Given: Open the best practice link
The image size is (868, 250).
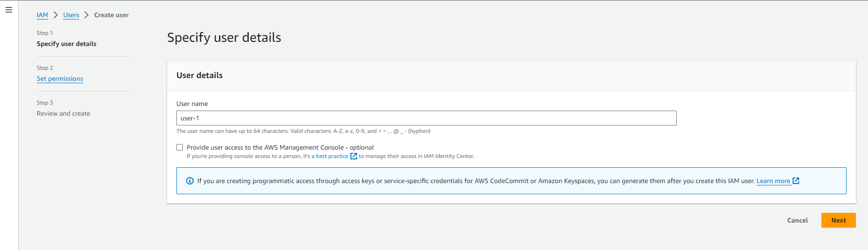Looking at the screenshot, I should (x=332, y=156).
